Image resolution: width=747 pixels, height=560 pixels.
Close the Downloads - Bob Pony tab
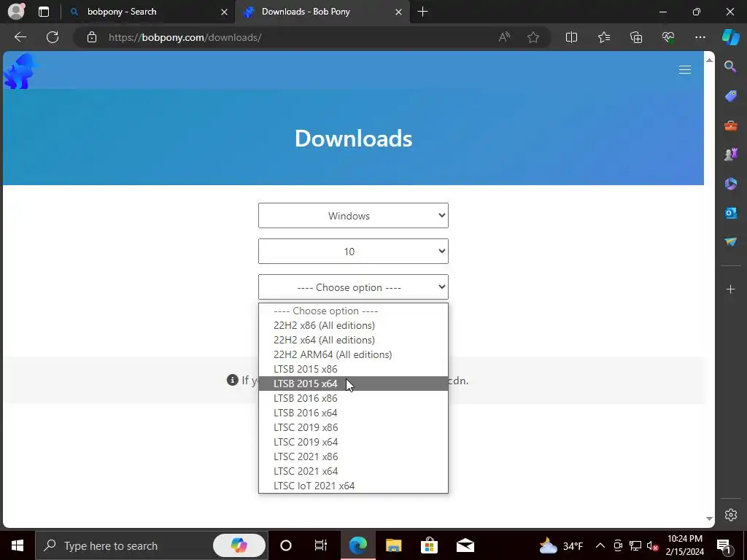pos(398,12)
